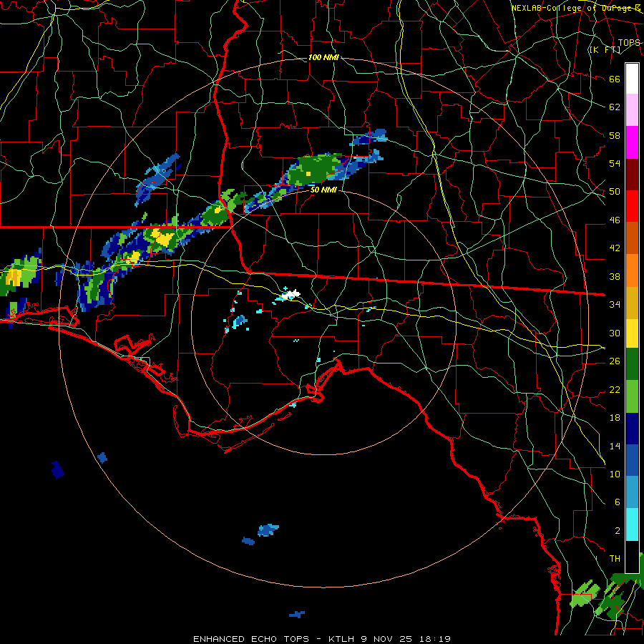Click the 22 legend value

[x=615, y=389]
